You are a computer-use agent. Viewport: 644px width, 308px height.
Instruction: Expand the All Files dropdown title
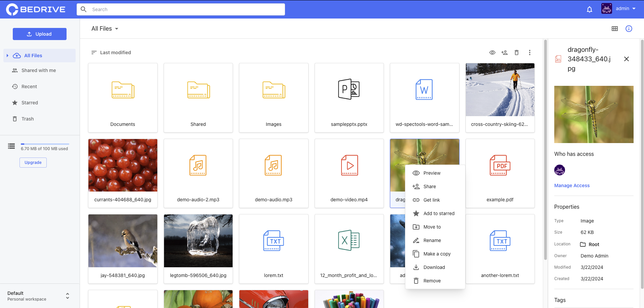[105, 29]
